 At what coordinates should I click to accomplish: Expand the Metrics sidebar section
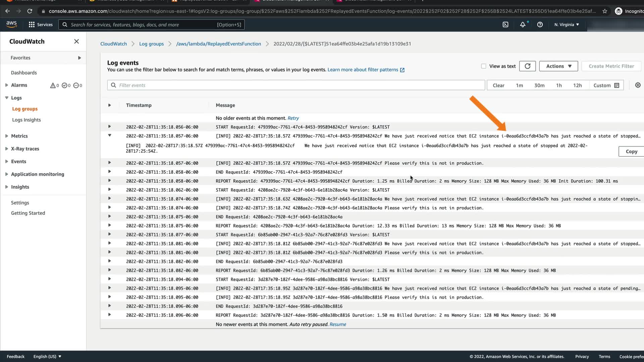19,136
